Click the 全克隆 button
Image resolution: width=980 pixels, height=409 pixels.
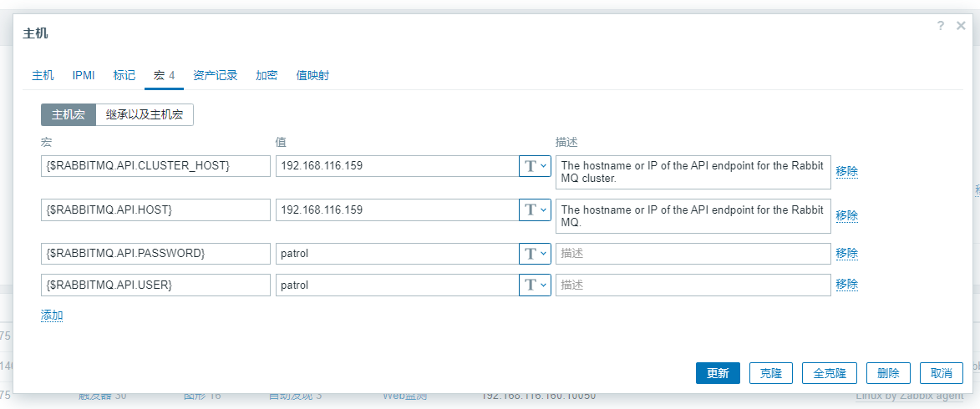coord(830,373)
